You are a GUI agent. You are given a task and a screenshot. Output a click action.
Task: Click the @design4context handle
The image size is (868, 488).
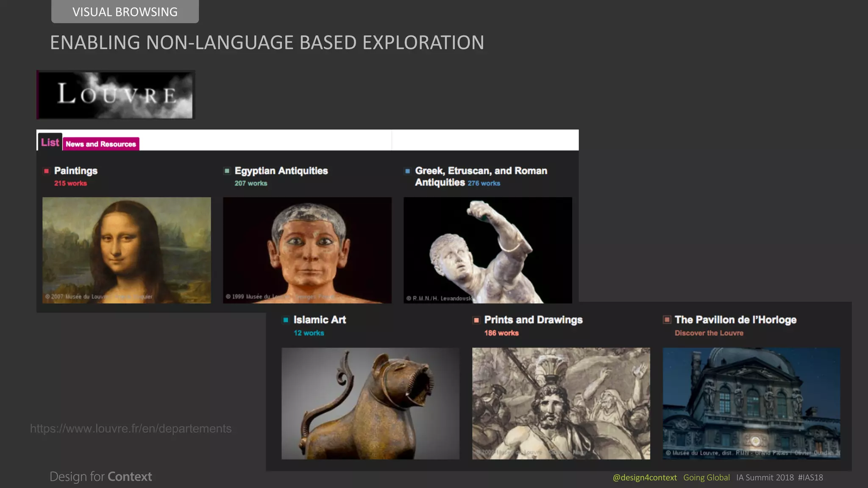click(x=645, y=477)
